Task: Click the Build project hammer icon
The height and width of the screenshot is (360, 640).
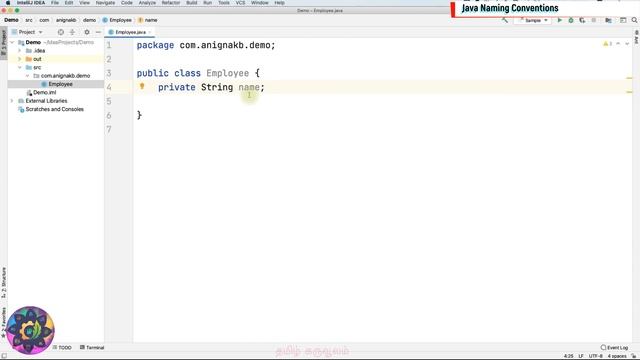Action: click(x=505, y=20)
